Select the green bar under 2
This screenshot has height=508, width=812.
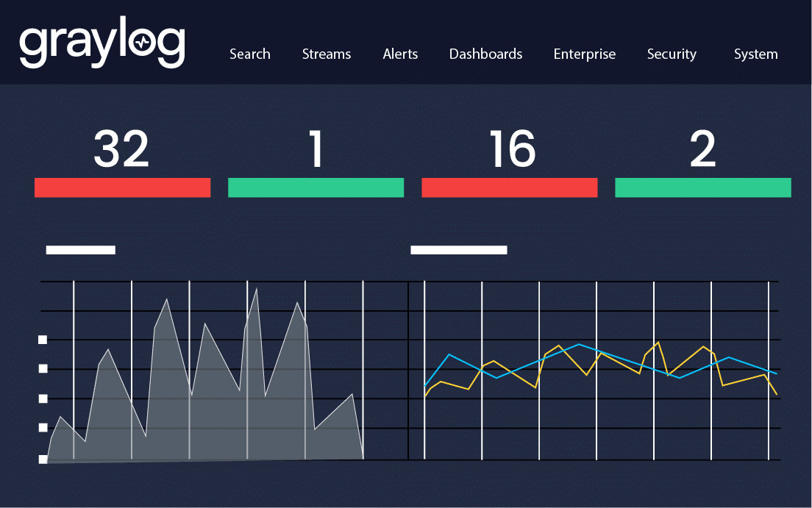click(x=702, y=187)
